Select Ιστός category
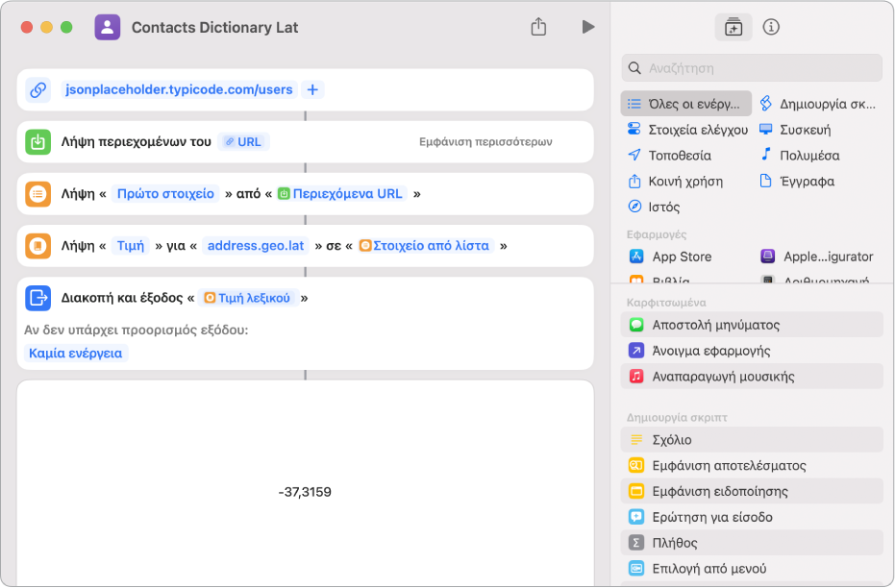The image size is (895, 588). 654,207
